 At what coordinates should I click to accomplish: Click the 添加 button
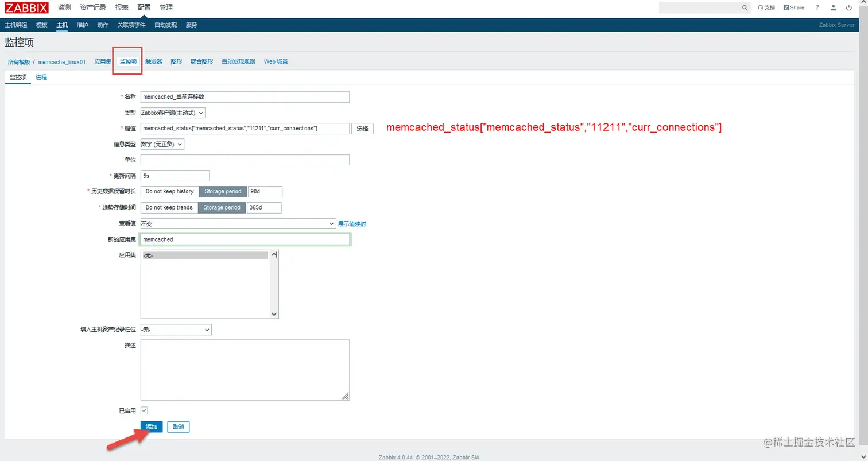coord(152,427)
